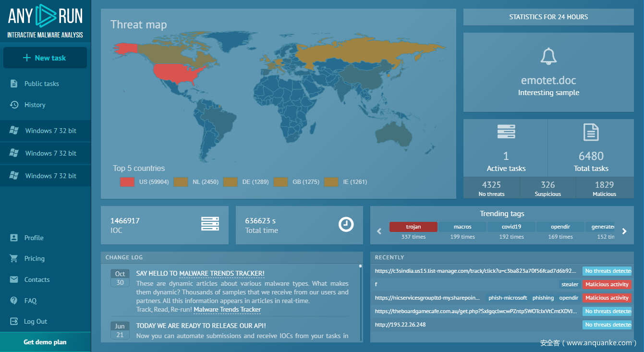Screen dimensions: 644x352
Task: Select the covid19 trending tag
Action: click(511, 227)
